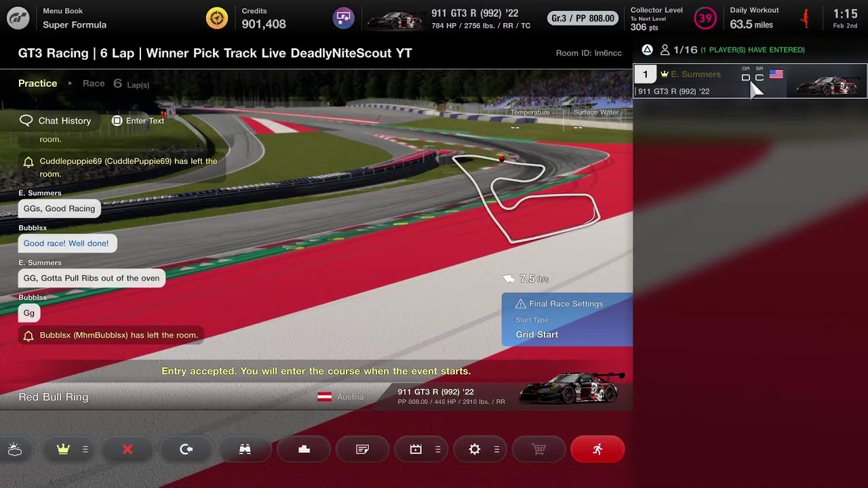Open the room info notes button
The height and width of the screenshot is (488, 868).
pyautogui.click(x=363, y=449)
